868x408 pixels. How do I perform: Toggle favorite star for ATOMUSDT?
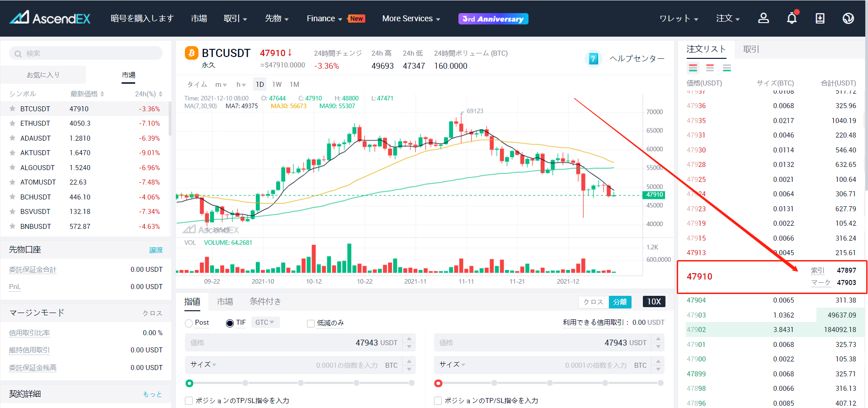click(x=12, y=182)
